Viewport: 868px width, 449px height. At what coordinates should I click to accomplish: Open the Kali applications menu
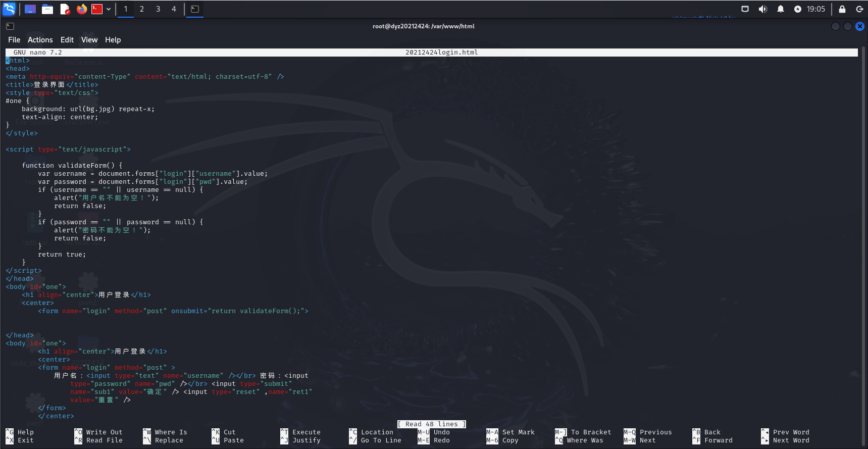coord(9,9)
